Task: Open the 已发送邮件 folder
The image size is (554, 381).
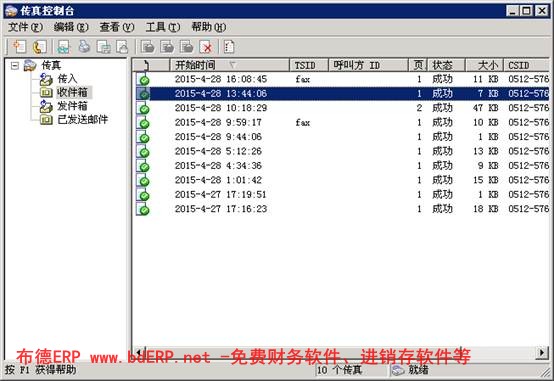Action: (x=82, y=119)
